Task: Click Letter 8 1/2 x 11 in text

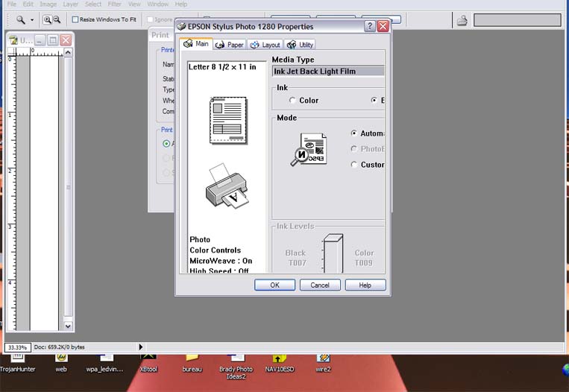Action: click(222, 67)
